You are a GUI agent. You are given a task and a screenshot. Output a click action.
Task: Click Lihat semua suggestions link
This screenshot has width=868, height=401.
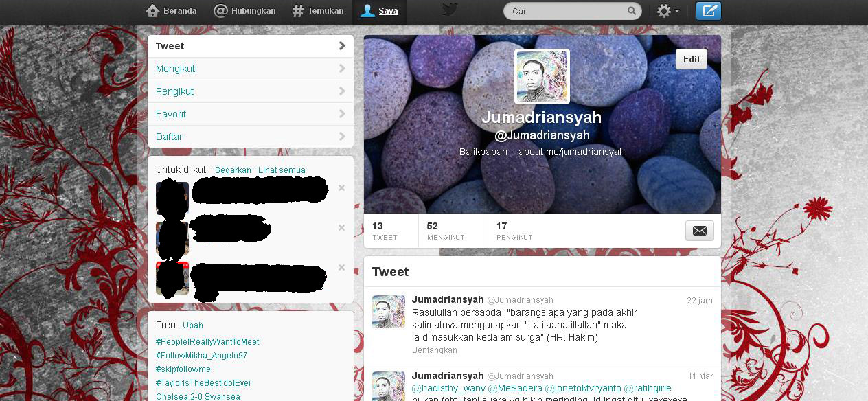(282, 170)
